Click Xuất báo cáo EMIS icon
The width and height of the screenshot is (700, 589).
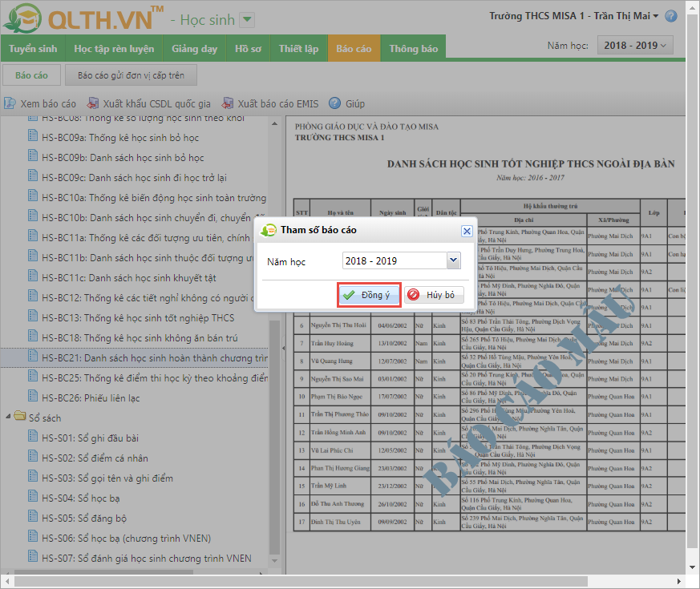[228, 103]
